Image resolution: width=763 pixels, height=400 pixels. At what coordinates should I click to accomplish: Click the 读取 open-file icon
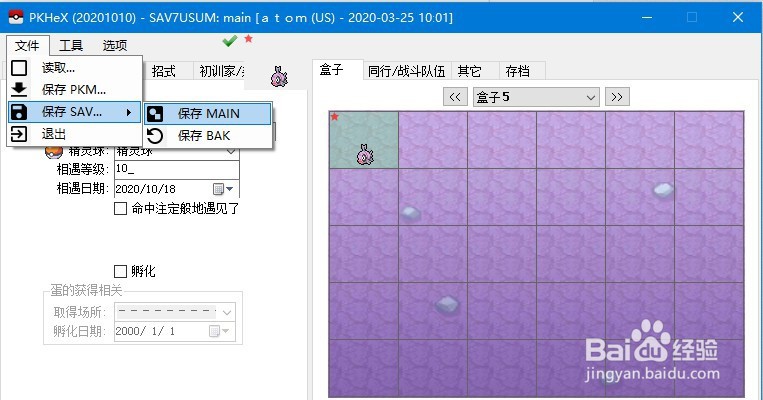pyautogui.click(x=19, y=68)
